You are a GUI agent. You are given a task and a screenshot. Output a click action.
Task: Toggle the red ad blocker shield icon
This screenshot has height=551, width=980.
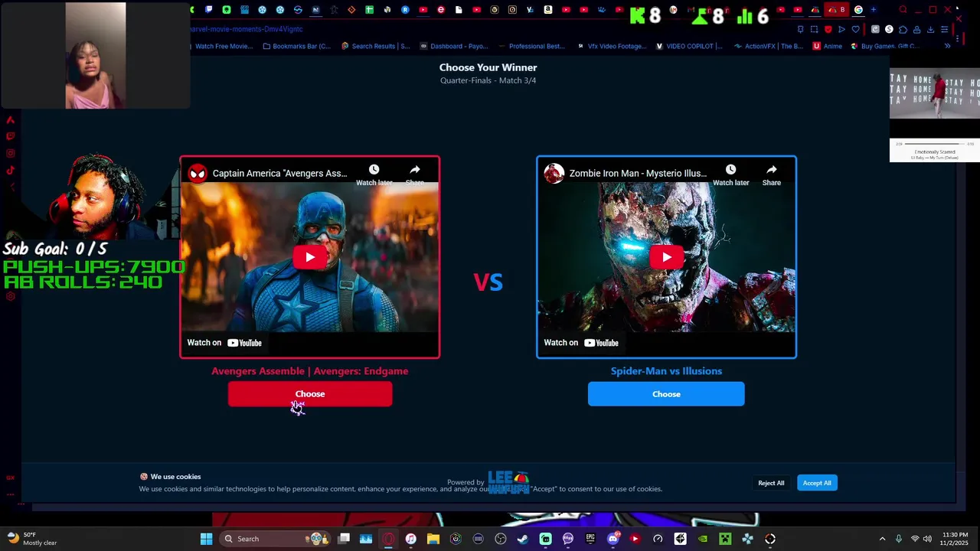pyautogui.click(x=828, y=29)
